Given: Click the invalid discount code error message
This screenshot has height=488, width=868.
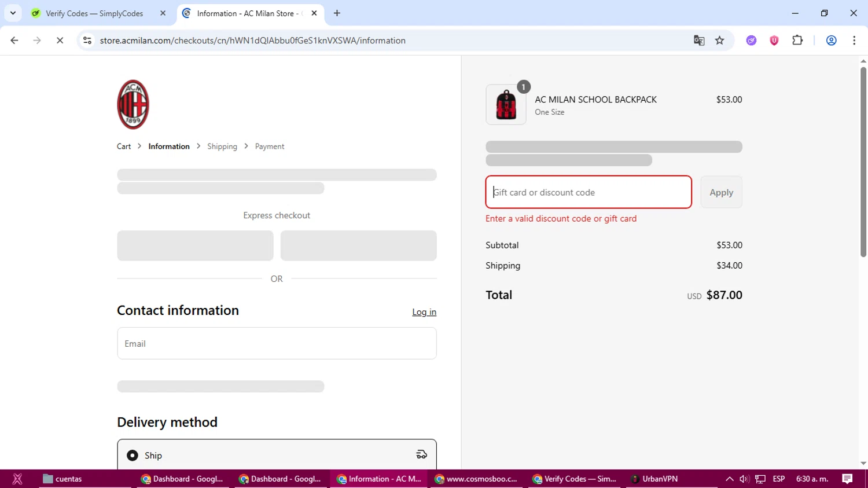Looking at the screenshot, I should click(x=561, y=219).
